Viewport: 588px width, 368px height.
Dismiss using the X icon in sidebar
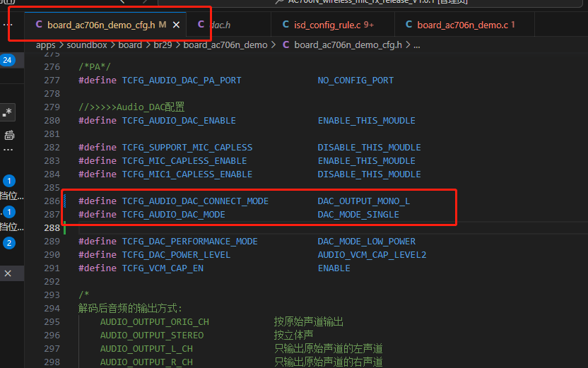8,273
